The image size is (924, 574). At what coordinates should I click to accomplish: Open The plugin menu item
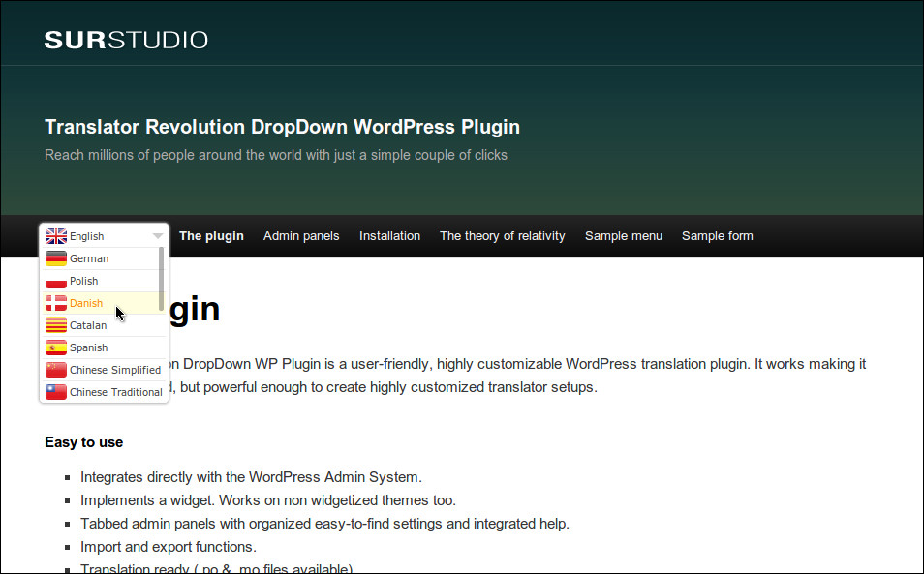(211, 236)
